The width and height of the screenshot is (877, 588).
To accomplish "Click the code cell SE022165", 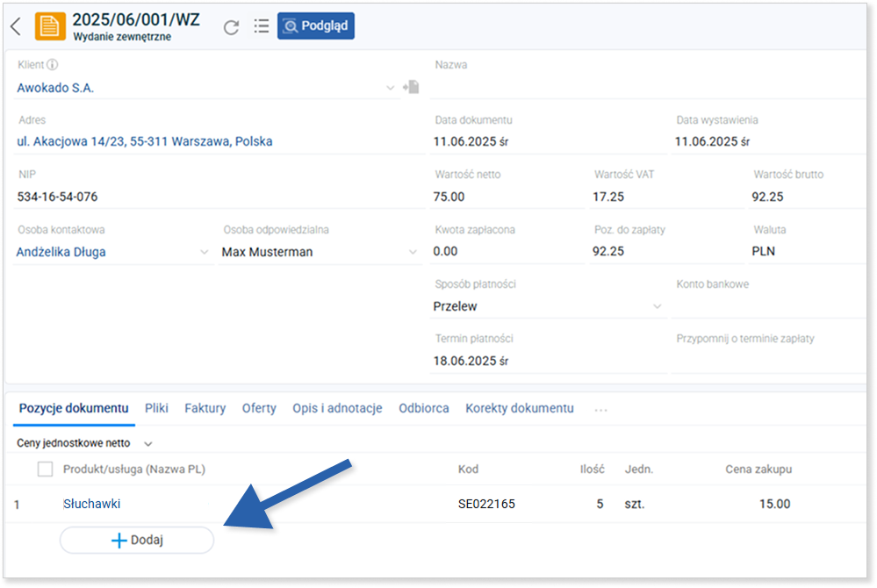I will point(486,504).
